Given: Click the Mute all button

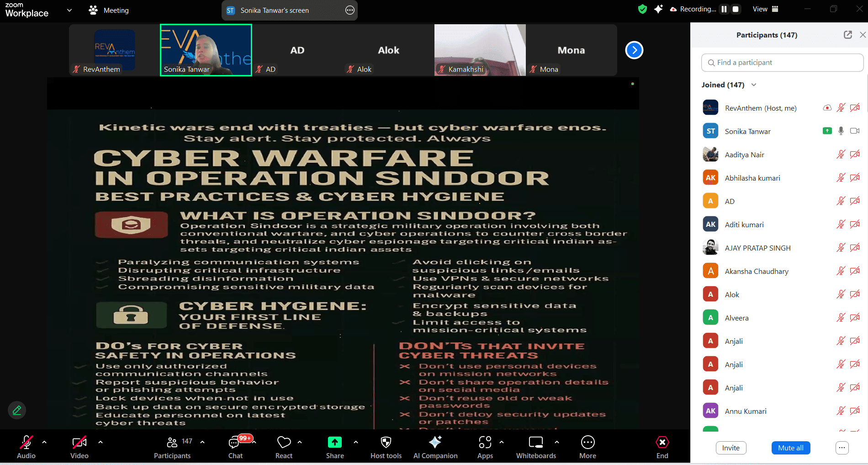Looking at the screenshot, I should coord(791,448).
